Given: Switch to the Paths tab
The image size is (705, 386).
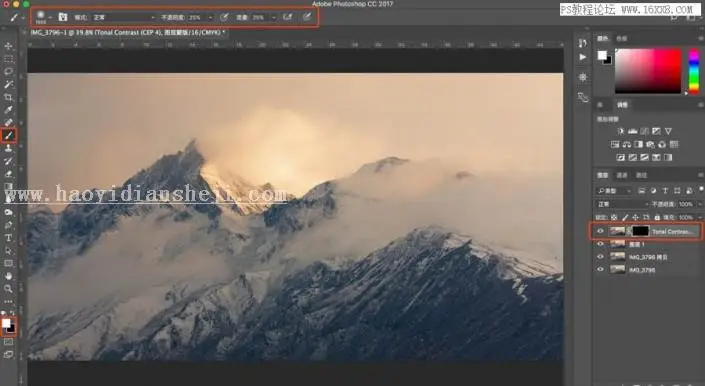Looking at the screenshot, I should tap(642, 175).
